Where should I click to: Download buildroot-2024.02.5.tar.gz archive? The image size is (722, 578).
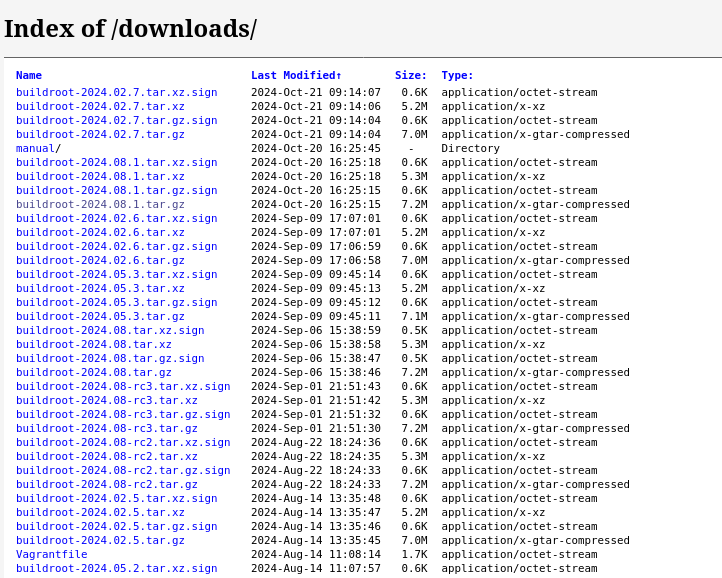tap(100, 540)
